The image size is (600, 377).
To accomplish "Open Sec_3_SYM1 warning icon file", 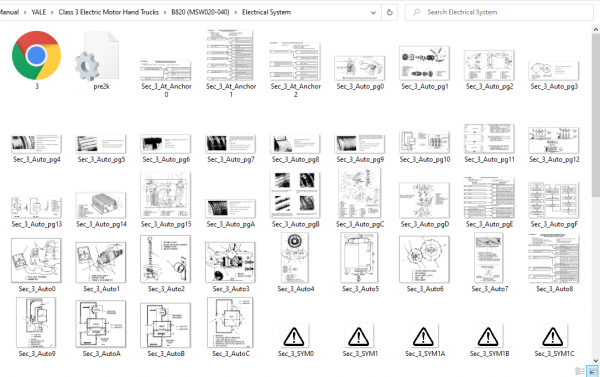I will click(x=359, y=336).
